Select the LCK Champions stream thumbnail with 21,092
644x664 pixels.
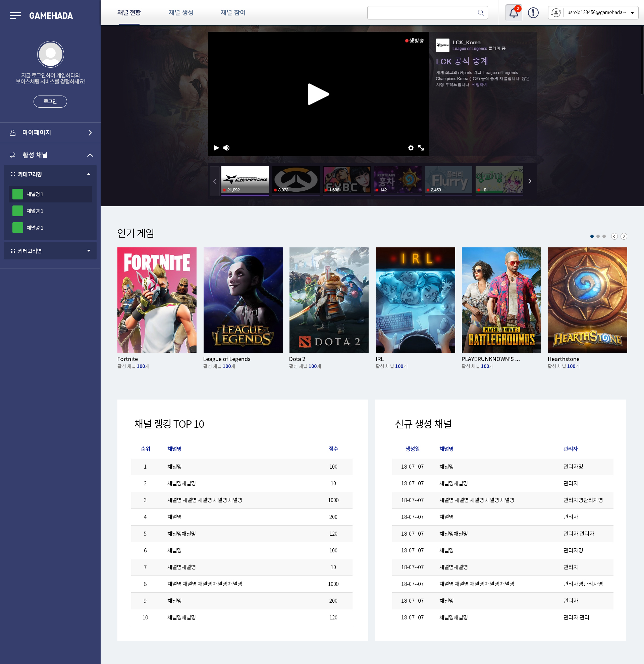tap(245, 180)
